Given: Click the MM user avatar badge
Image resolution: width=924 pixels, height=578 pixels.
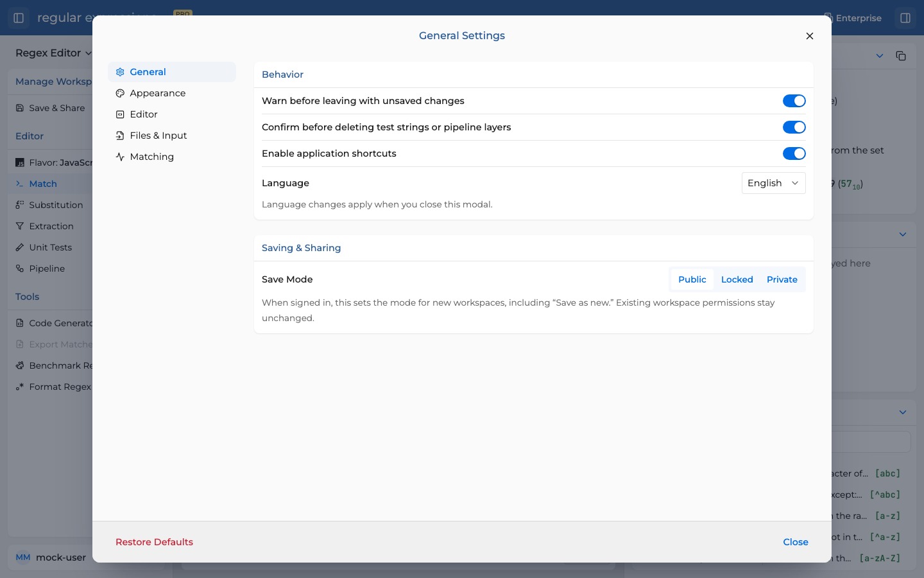Looking at the screenshot, I should pyautogui.click(x=23, y=557).
